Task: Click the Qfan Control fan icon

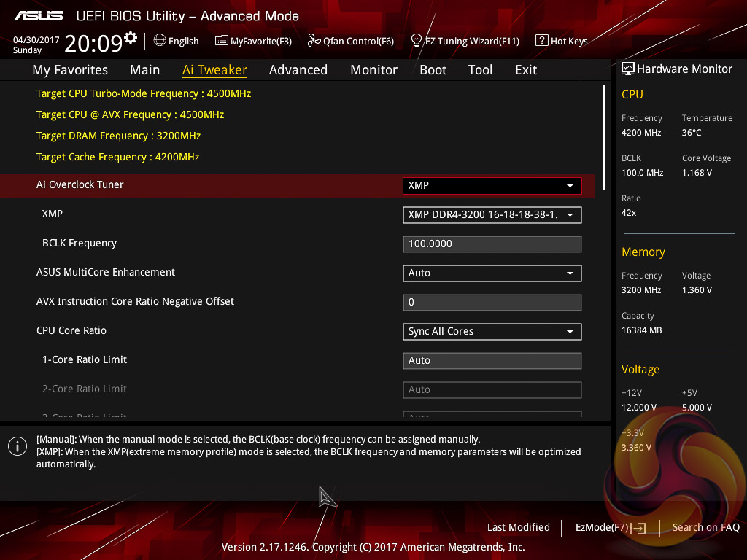Action: 314,41
